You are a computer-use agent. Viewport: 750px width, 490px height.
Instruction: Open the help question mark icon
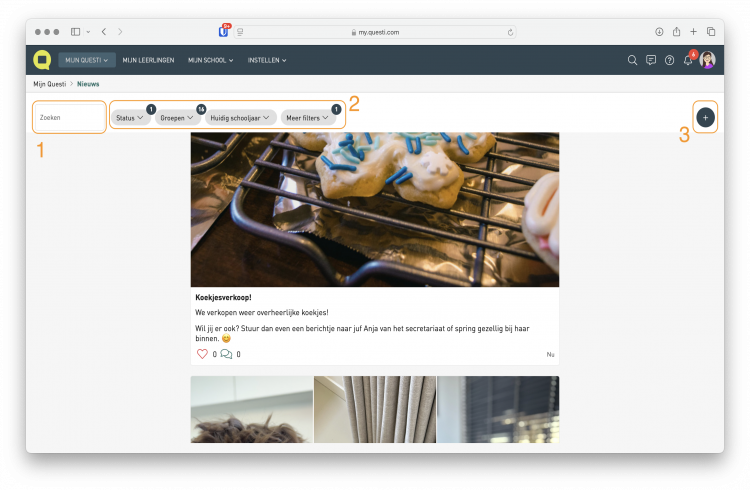pos(669,60)
